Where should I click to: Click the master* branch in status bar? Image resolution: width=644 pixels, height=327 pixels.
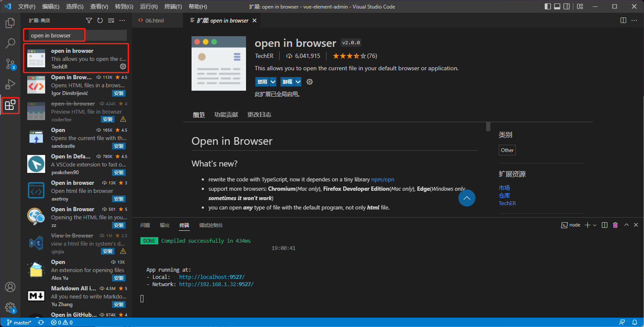coord(19,323)
